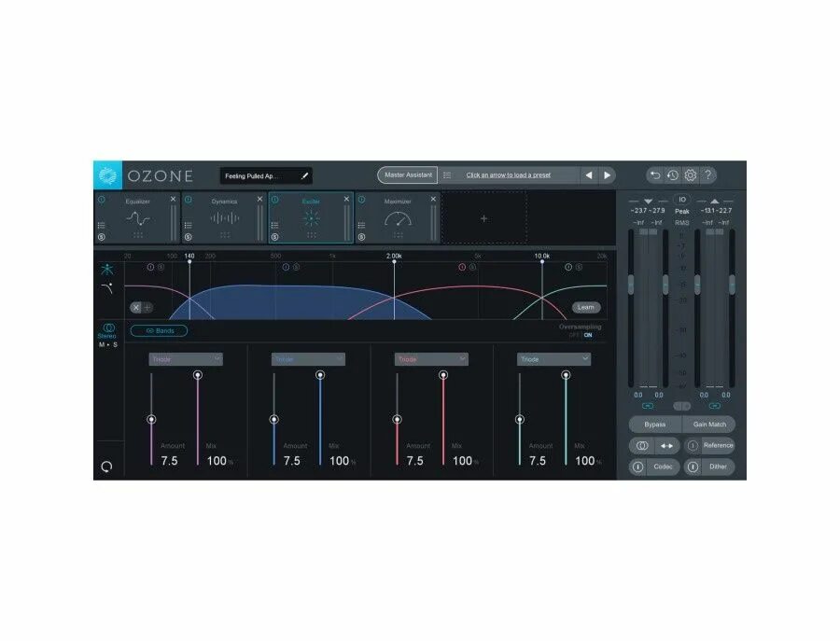
Task: Solo the Equalizer module
Action: click(101, 237)
